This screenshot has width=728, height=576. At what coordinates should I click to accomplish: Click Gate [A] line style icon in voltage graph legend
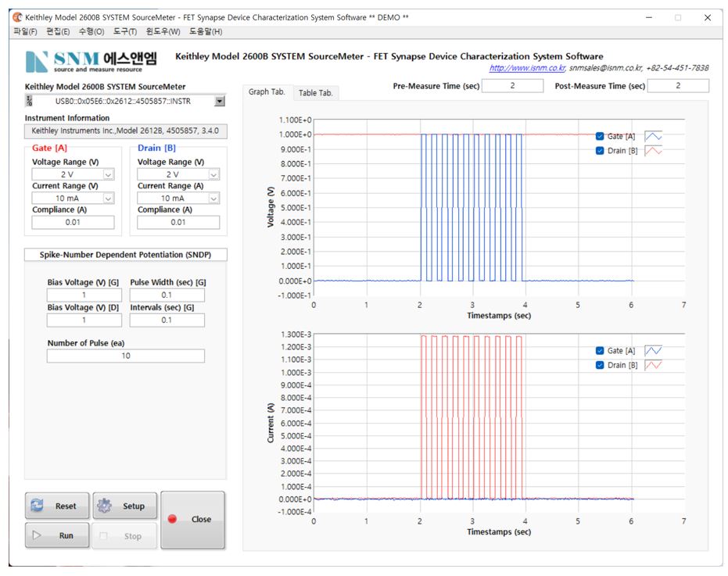pyautogui.click(x=652, y=136)
